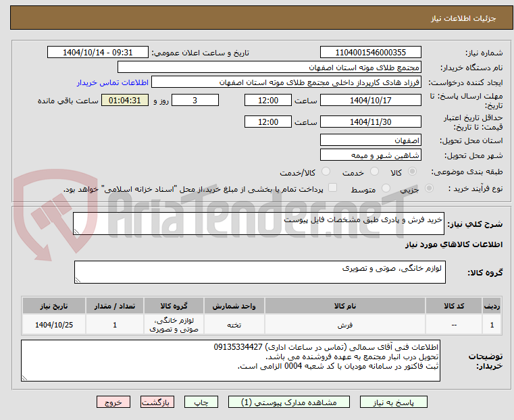Click the ردیف column header
This screenshot has width=514, height=420.
coord(492,306)
